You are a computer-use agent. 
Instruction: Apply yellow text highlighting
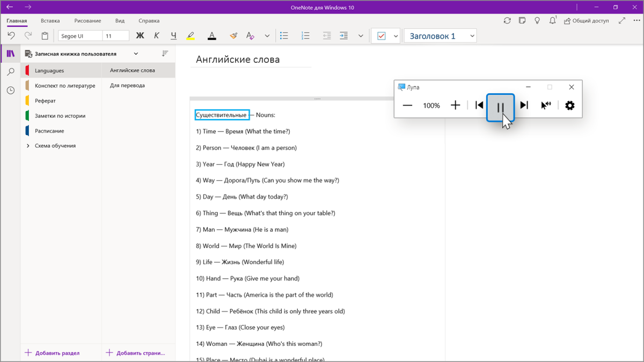pos(191,35)
